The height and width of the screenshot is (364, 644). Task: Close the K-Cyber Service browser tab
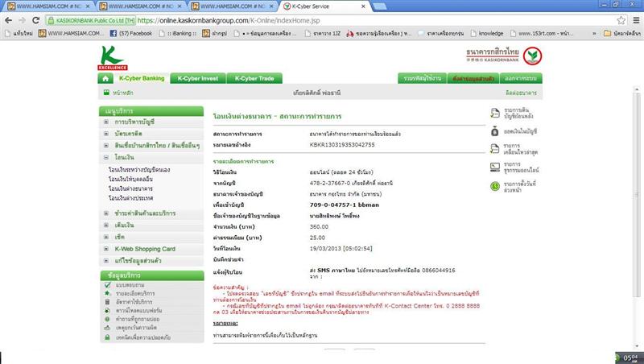(363, 6)
